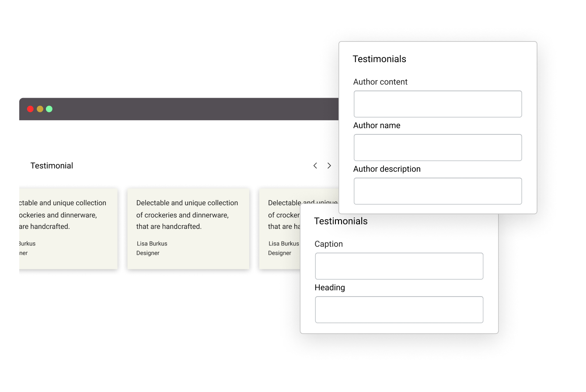Advance the testimonial slider using next chevron
Screen dimensions: 586x392
[329, 165]
